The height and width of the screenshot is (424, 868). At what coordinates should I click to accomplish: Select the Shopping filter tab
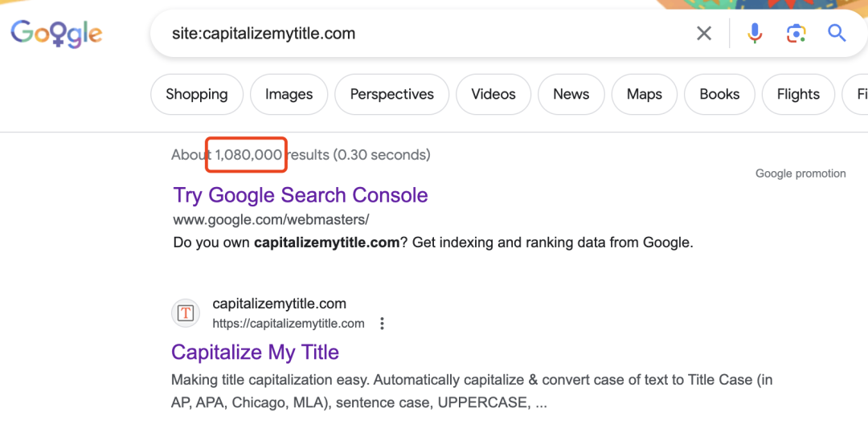click(197, 95)
